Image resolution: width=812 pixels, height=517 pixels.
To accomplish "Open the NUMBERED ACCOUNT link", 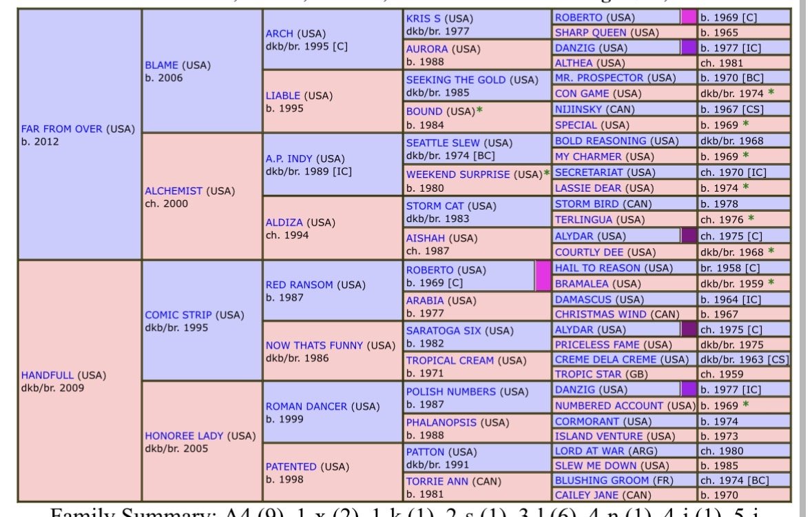I will [x=609, y=406].
